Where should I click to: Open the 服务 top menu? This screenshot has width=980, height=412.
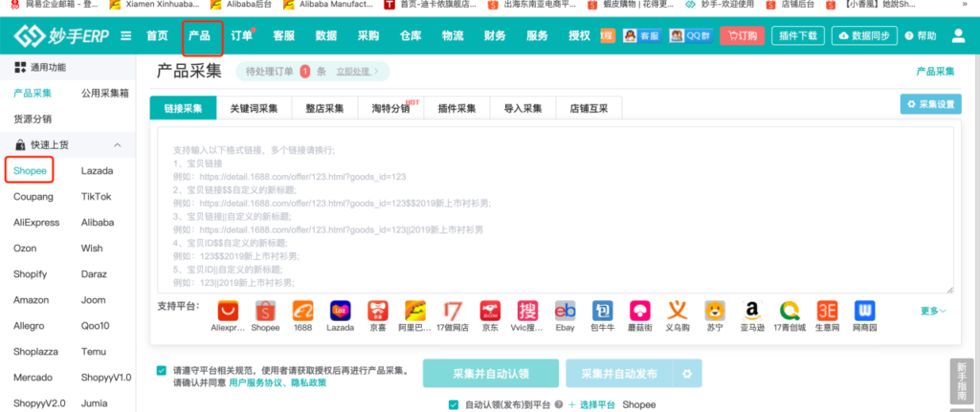[537, 35]
